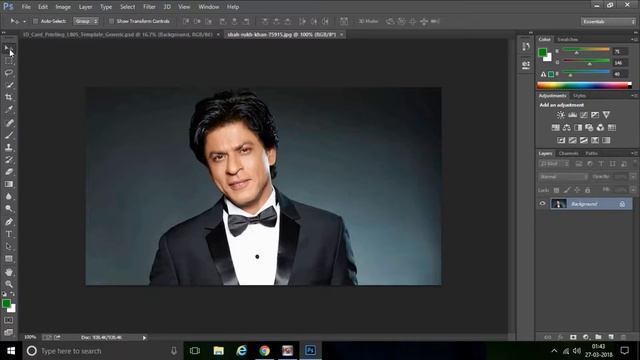Screen dimensions: 640x360
Task: Delete layer trash icon
Action: 623,337
